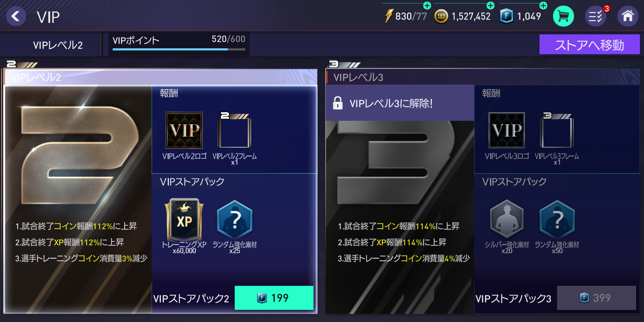This screenshot has width=644, height=322.
Task: Select the VIPレベル2 tab
Action: 58,45
